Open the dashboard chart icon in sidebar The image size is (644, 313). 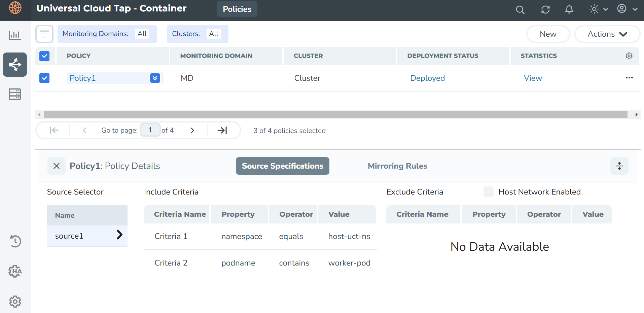[x=14, y=35]
